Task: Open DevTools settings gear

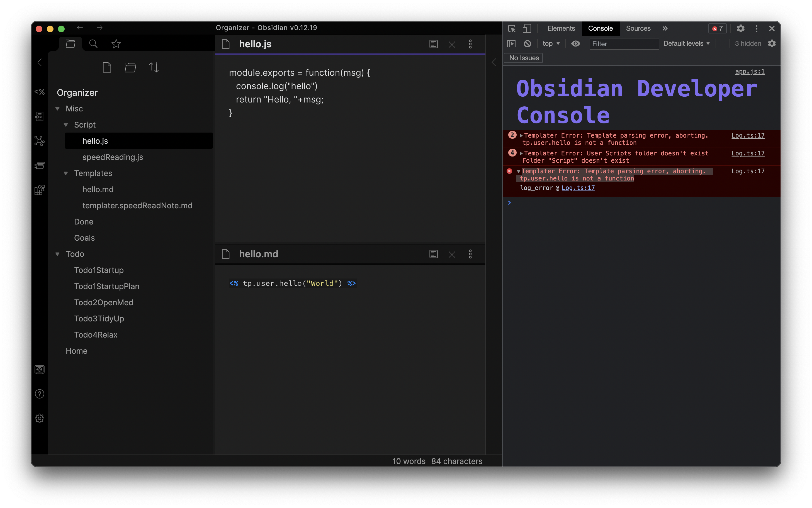Action: point(740,29)
